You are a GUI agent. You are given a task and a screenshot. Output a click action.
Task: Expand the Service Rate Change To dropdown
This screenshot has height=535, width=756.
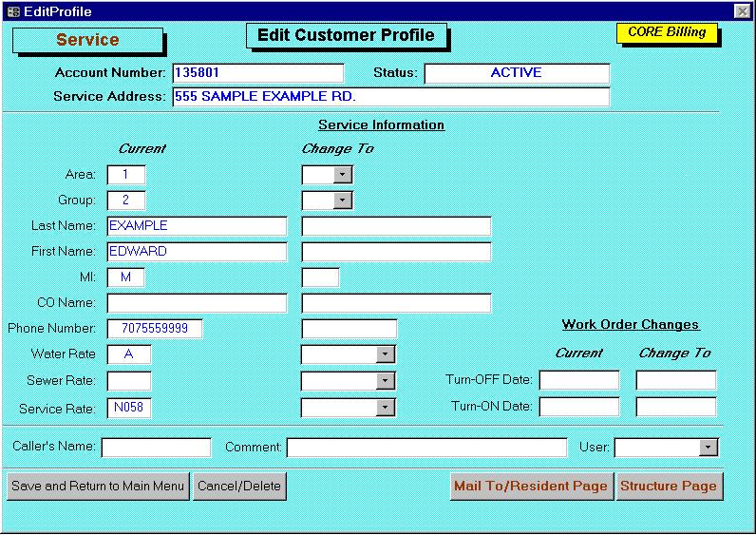[x=385, y=408]
